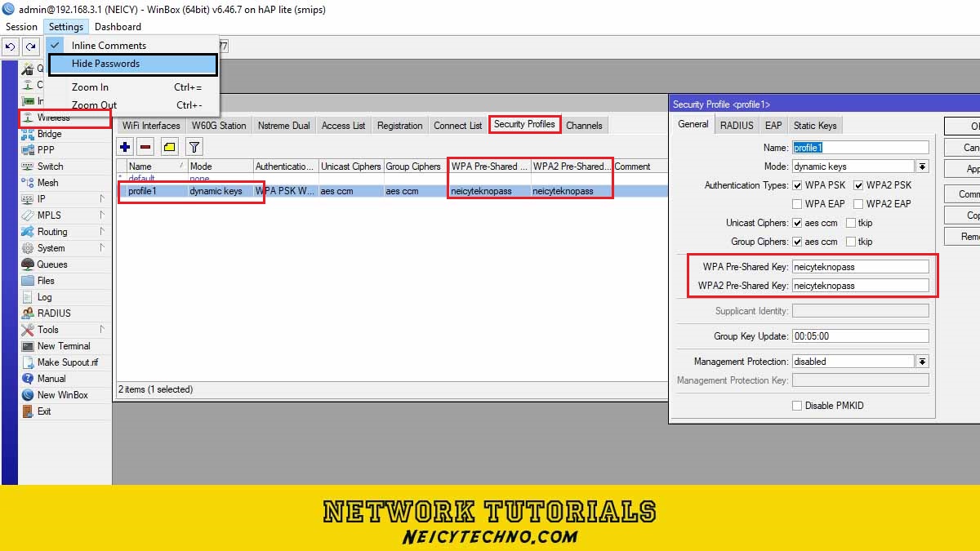Screen dimensions: 980x551
Task: Click the Undo arrow in the top toolbar
Action: click(x=11, y=47)
